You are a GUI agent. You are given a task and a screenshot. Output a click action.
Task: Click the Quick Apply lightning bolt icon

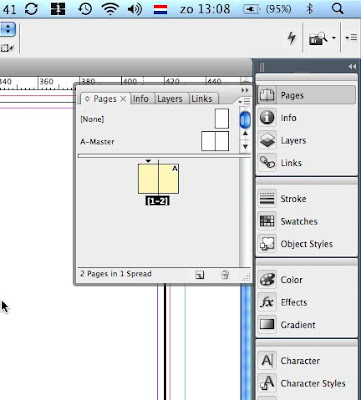(292, 38)
